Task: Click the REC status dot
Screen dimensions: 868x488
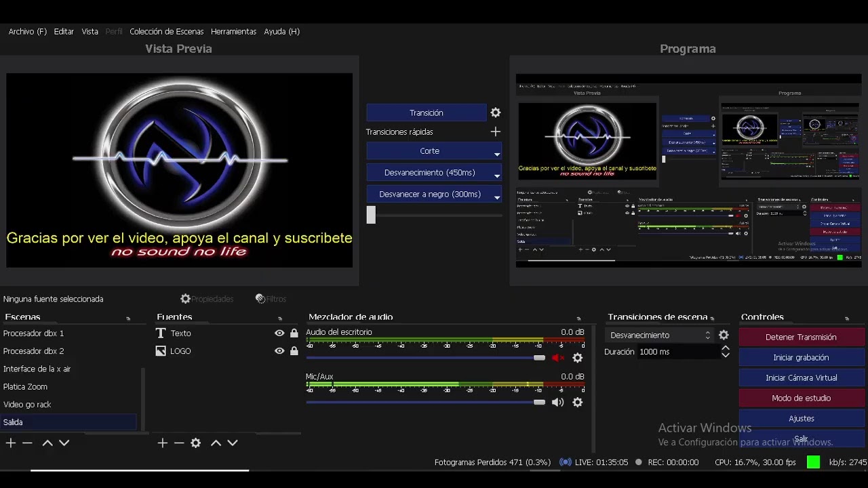Action: [638, 462]
